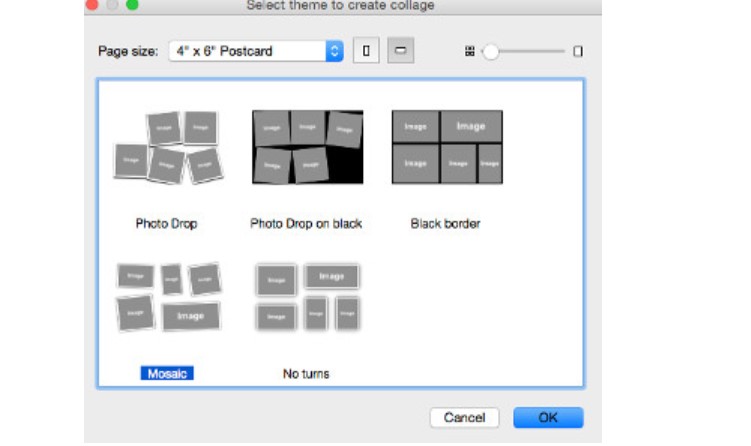Confirm theme with the OK button
This screenshot has width=751, height=446.
(x=548, y=418)
